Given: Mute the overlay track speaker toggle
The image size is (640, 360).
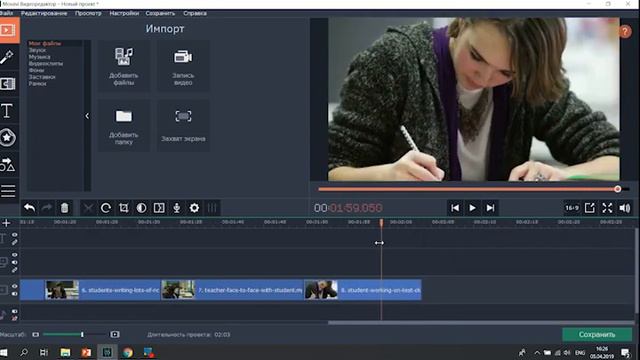Looking at the screenshot, I should tap(15, 262).
